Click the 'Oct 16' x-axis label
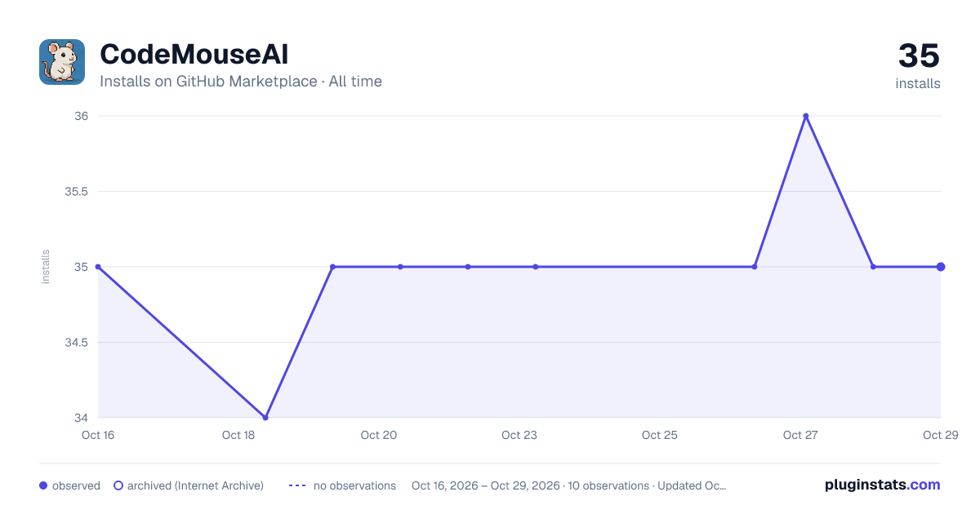Viewport: 980px width, 514px height. click(x=98, y=435)
